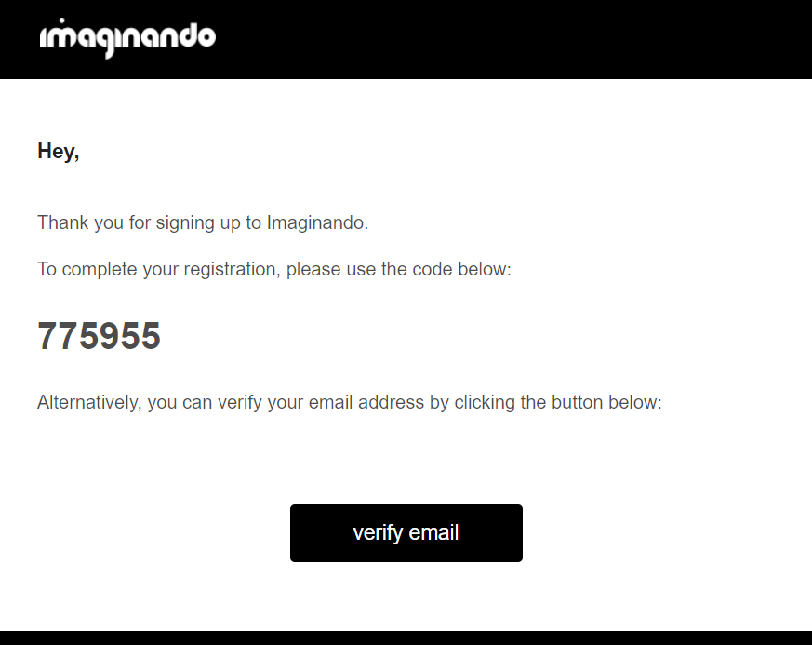Click "Imaginando." in the thank-you sentence
812x645 pixels.
pyautogui.click(x=317, y=223)
